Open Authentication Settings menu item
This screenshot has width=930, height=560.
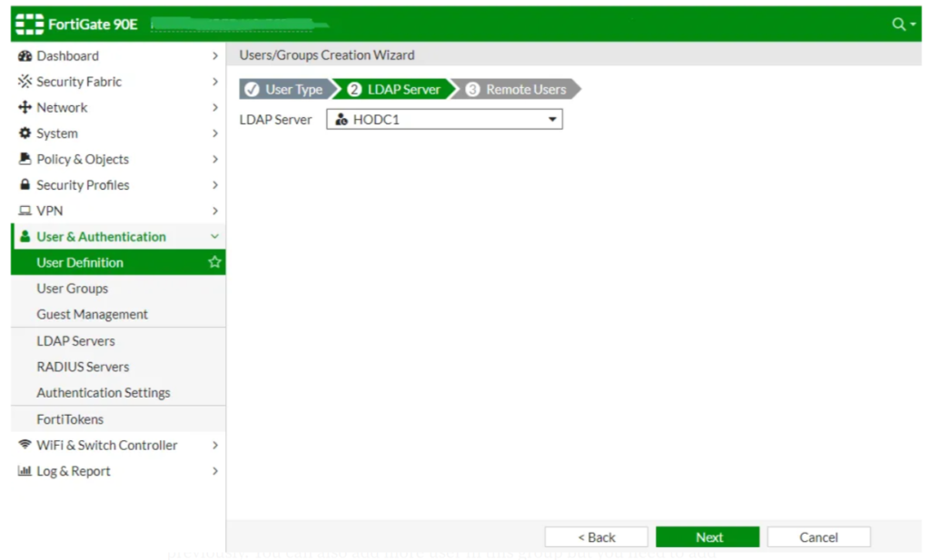click(118, 392)
